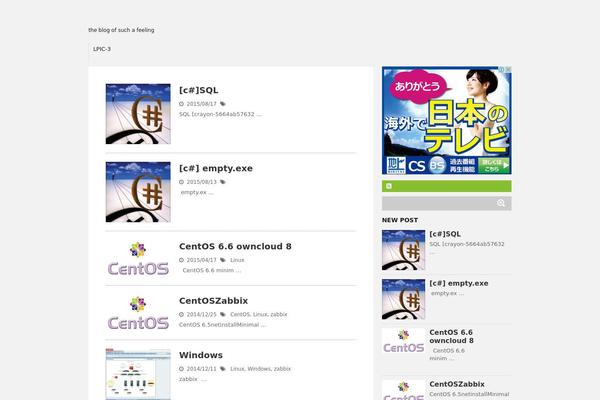Click the Japanese TV banner advertisement

[x=447, y=121]
